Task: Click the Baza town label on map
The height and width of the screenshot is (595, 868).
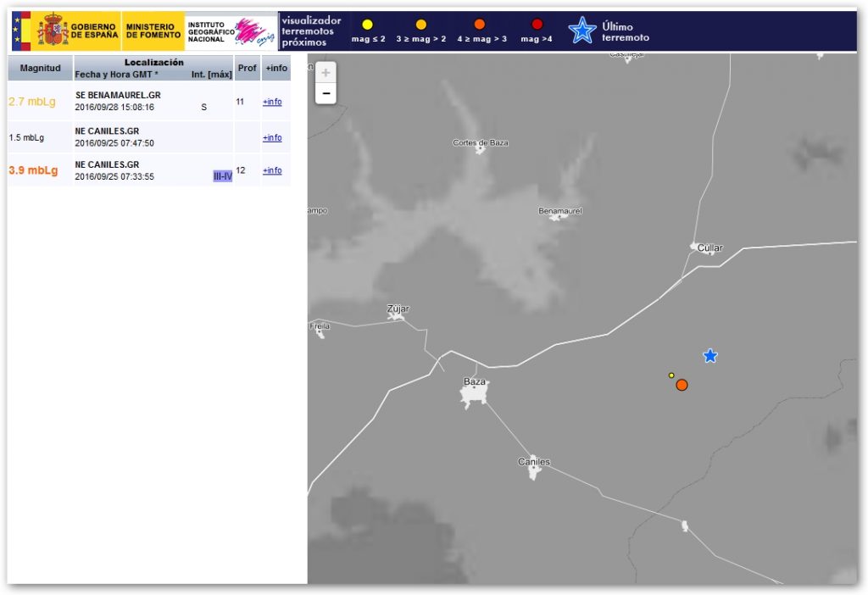Action: click(475, 382)
